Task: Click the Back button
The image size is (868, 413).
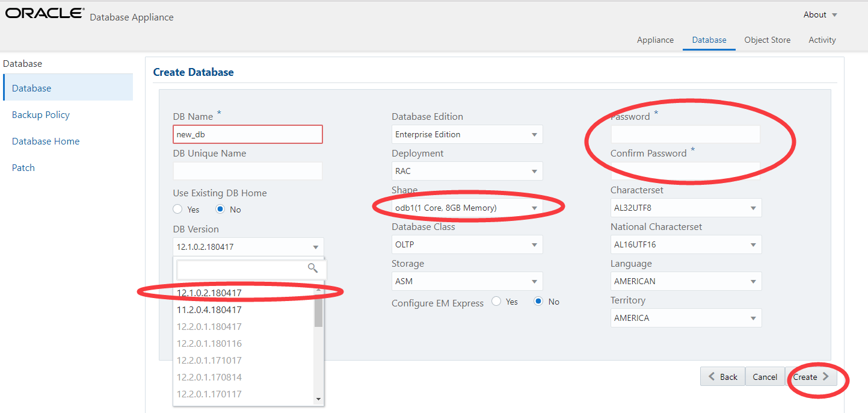Action: pos(722,377)
